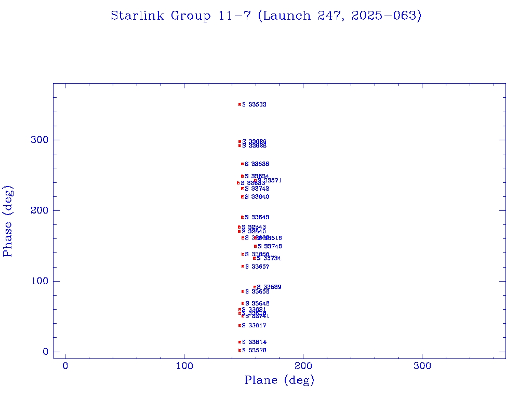The image size is (532, 399).
Task: Click the Starlink Group 11-7 chart title
Action: tap(266, 16)
